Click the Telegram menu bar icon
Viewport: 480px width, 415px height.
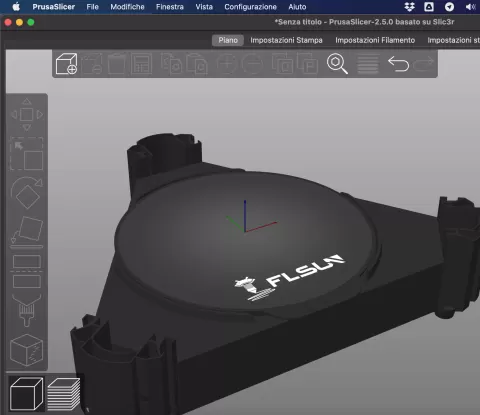tap(449, 7)
